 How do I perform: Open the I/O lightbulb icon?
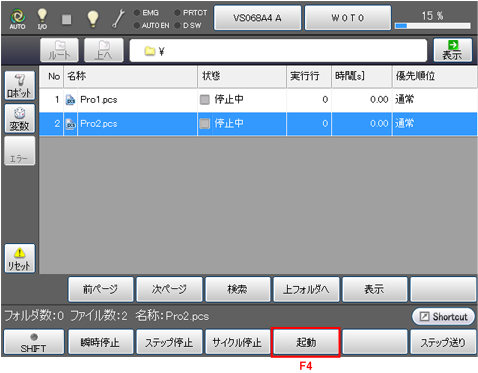tap(42, 18)
